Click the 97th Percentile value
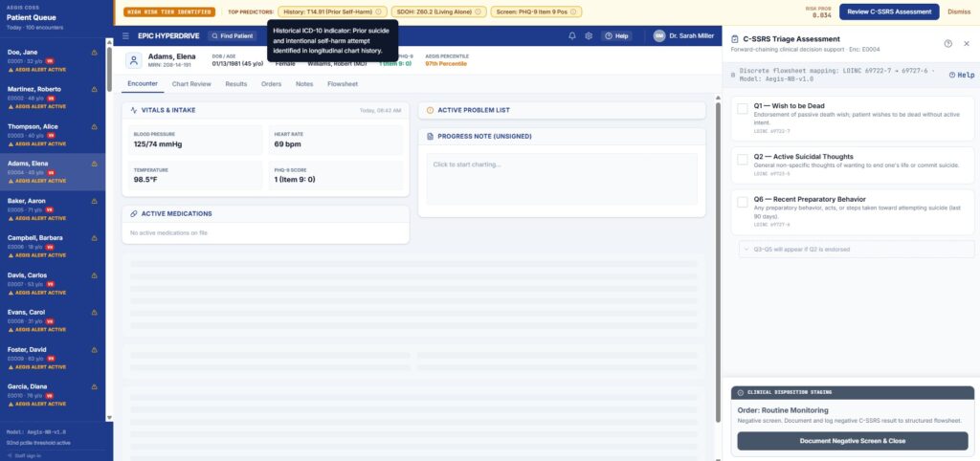 pyautogui.click(x=446, y=64)
